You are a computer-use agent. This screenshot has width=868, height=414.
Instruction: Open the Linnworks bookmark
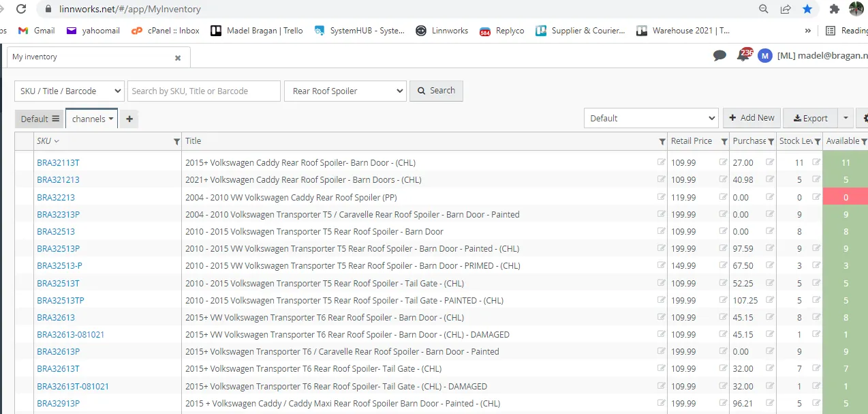(x=442, y=31)
